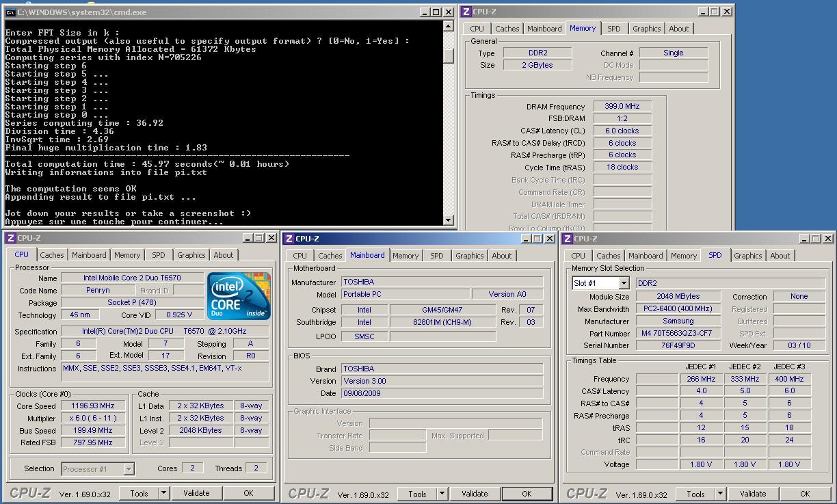Image resolution: width=837 pixels, height=504 pixels.
Task: Click the Rated FSB 797.95 MHz field
Action: (x=93, y=442)
